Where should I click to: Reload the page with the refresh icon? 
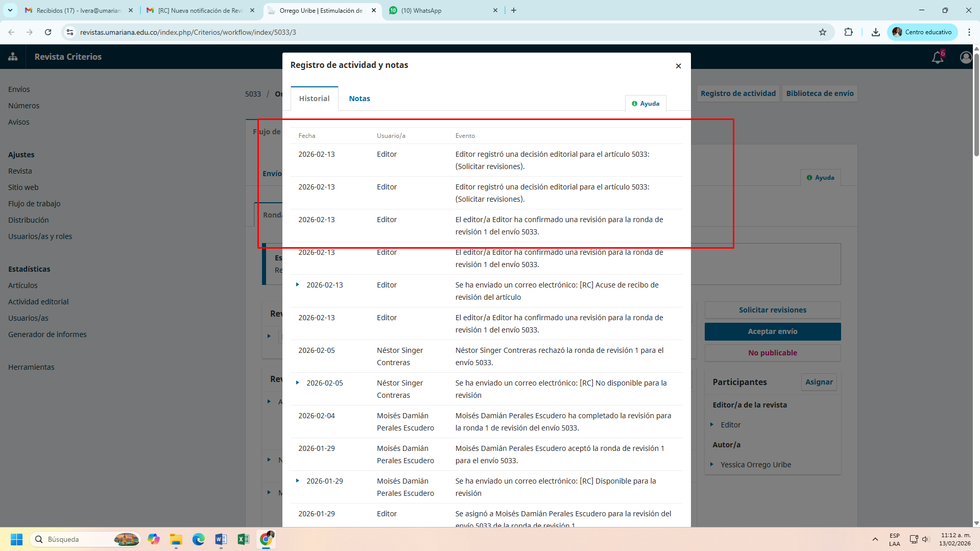[x=48, y=32]
